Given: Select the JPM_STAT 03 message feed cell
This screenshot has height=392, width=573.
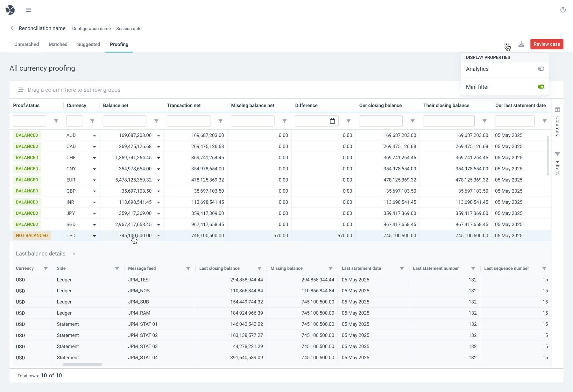Looking at the screenshot, I should point(143,346).
